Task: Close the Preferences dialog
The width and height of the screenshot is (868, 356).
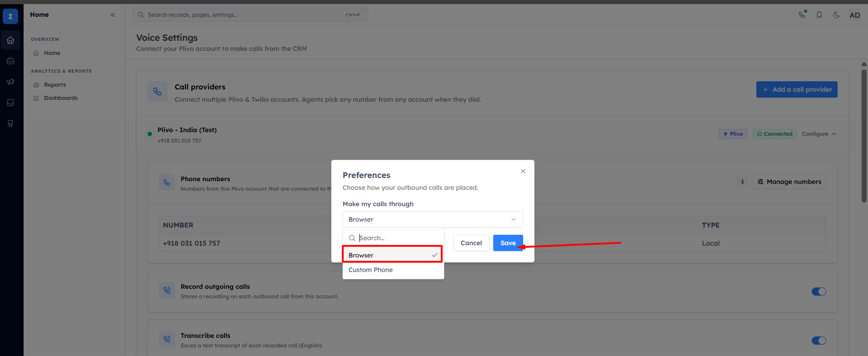Action: point(523,171)
